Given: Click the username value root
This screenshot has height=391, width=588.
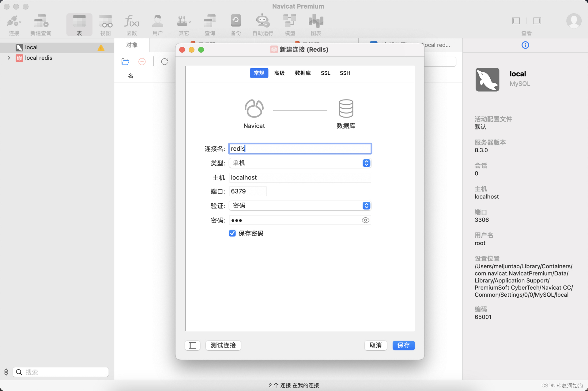Looking at the screenshot, I should (480, 243).
